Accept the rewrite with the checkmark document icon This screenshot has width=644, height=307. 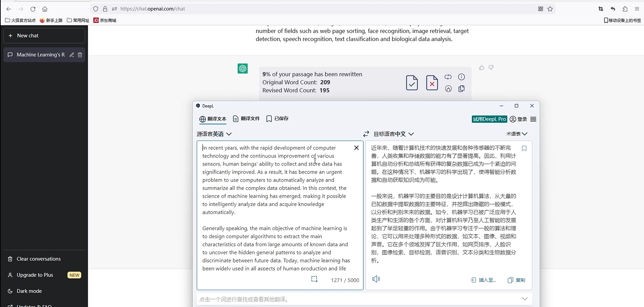click(x=412, y=83)
